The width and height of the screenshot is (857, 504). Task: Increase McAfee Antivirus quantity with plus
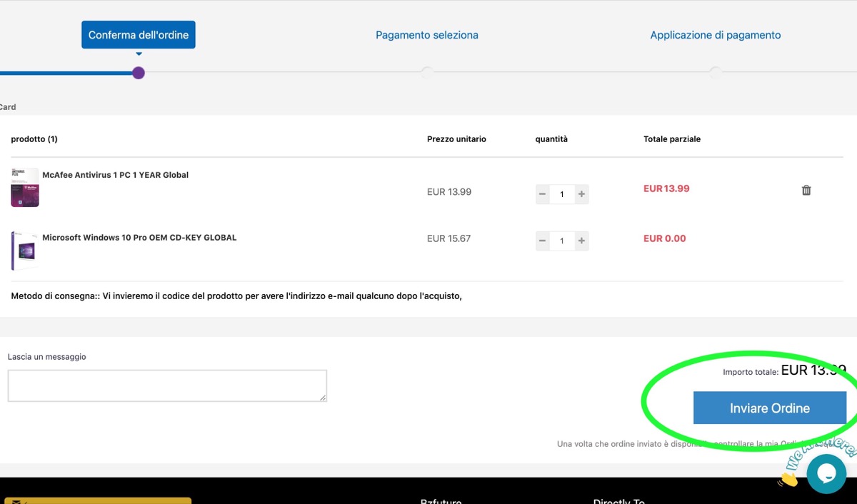point(581,194)
